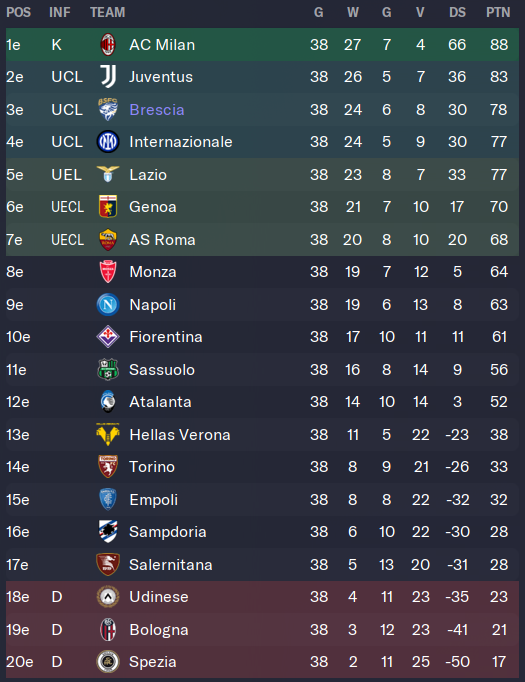Sort table by POS column header
525x682 pixels.
[x=18, y=12]
